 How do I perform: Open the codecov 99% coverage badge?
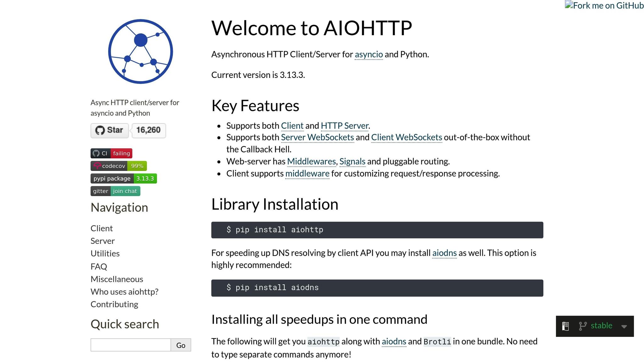pos(119,166)
